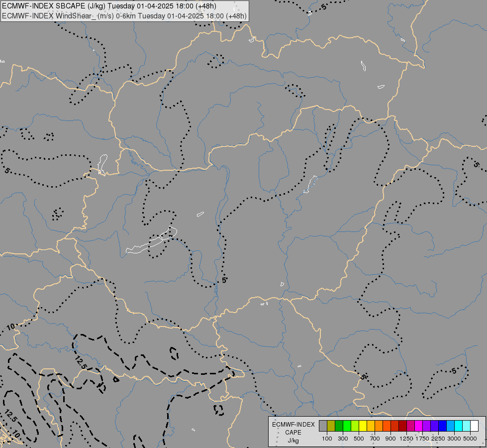
Task: Click the pale cyan swatch before 5000
Action: (x=467, y=426)
